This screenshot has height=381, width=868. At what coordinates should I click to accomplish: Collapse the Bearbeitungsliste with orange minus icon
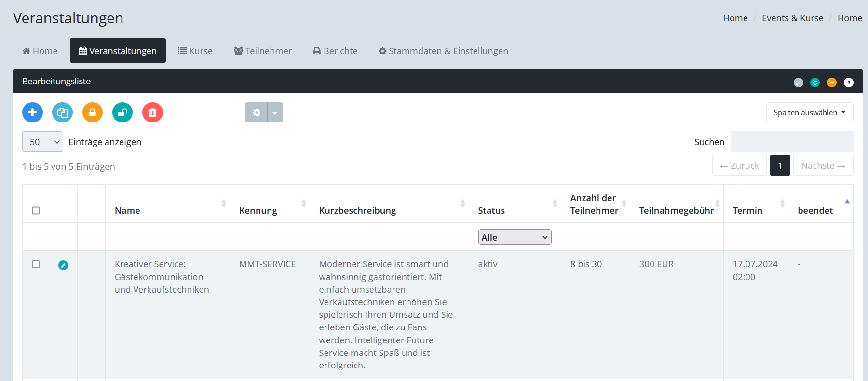click(832, 82)
